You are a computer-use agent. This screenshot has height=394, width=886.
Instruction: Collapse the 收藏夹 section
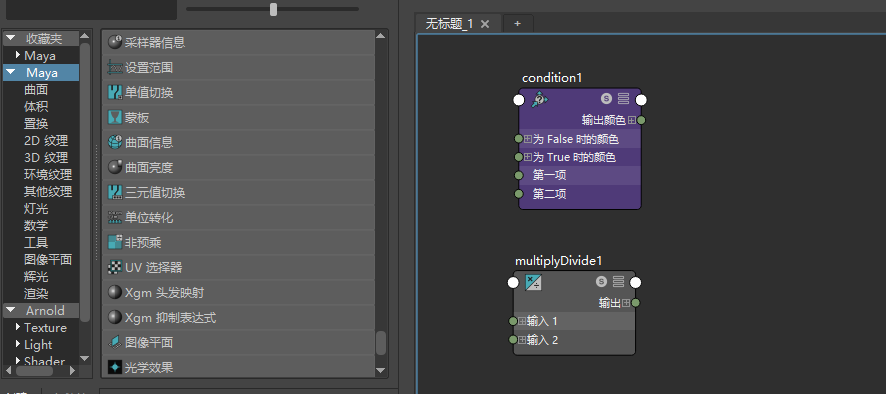click(11, 38)
